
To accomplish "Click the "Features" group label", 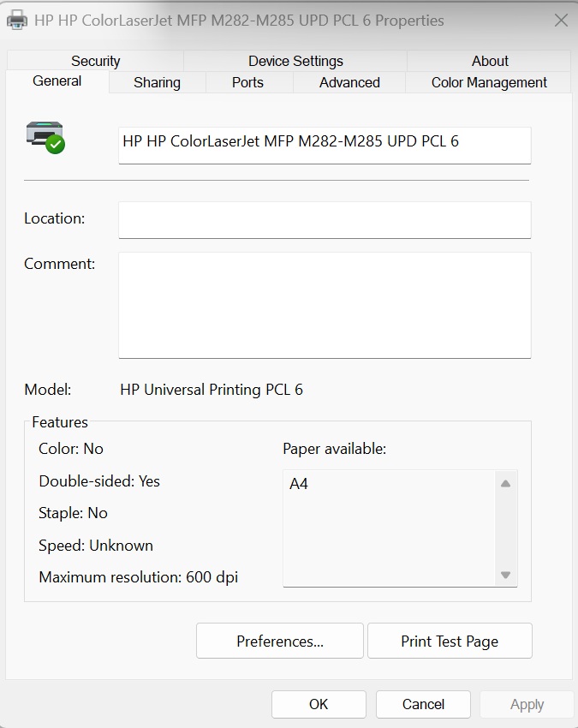I will [x=60, y=422].
